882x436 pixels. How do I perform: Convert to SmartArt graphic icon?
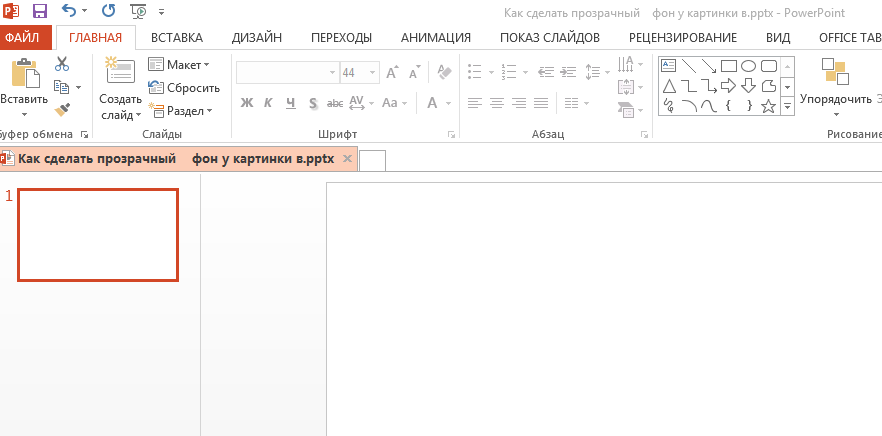(x=626, y=110)
